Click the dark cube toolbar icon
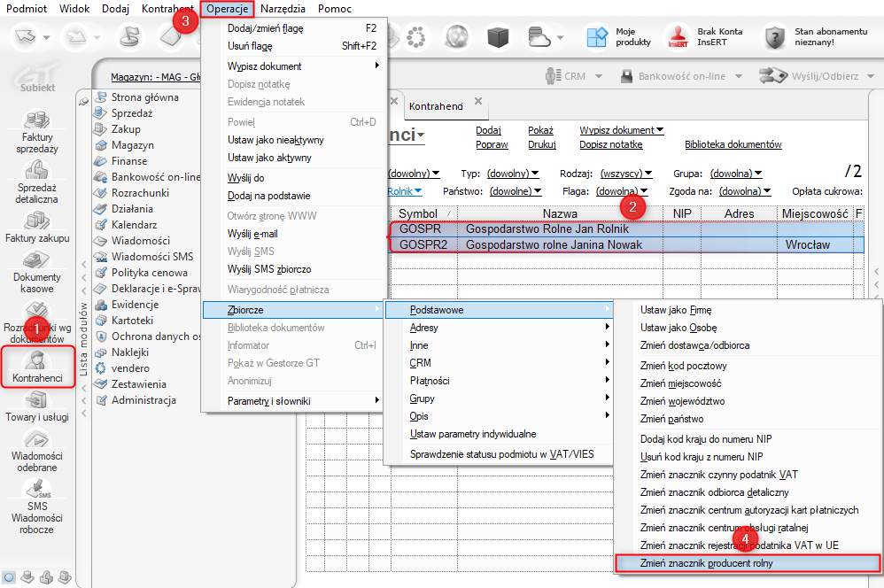Viewport: 884px width, 588px height. 498,37
